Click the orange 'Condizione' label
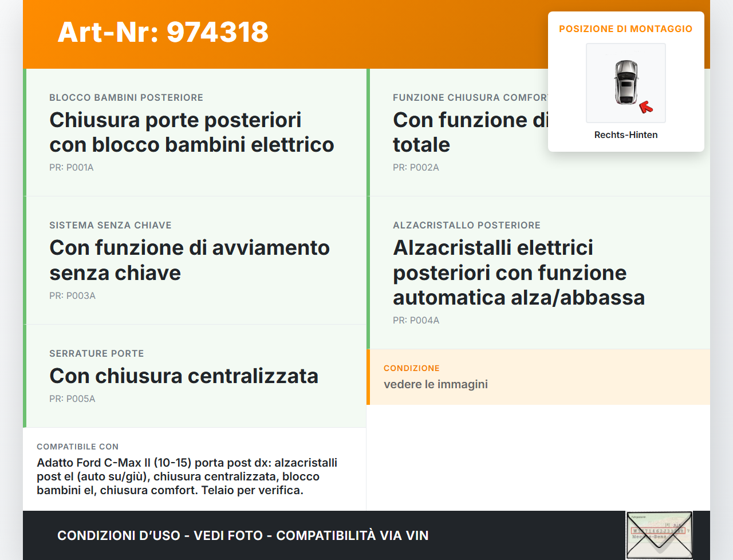 pos(411,368)
